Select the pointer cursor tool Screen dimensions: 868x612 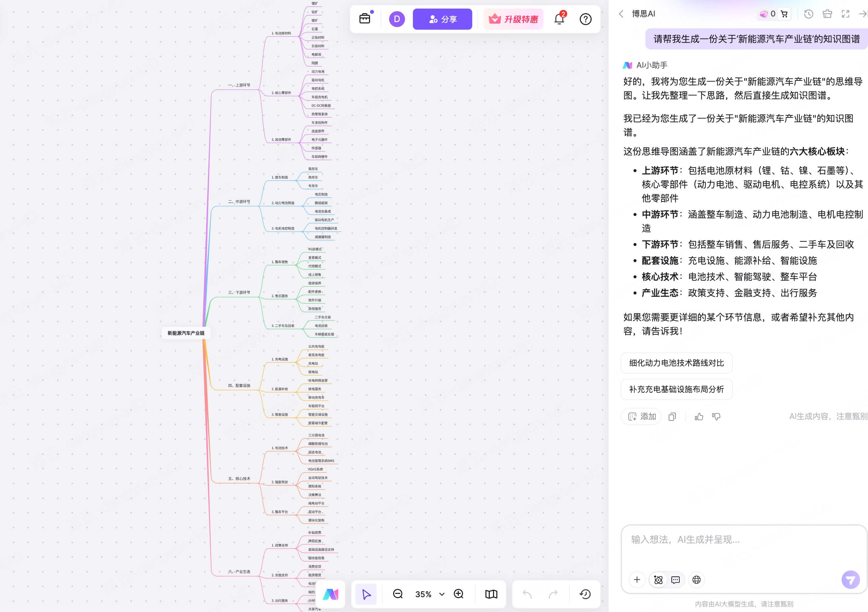click(x=366, y=594)
